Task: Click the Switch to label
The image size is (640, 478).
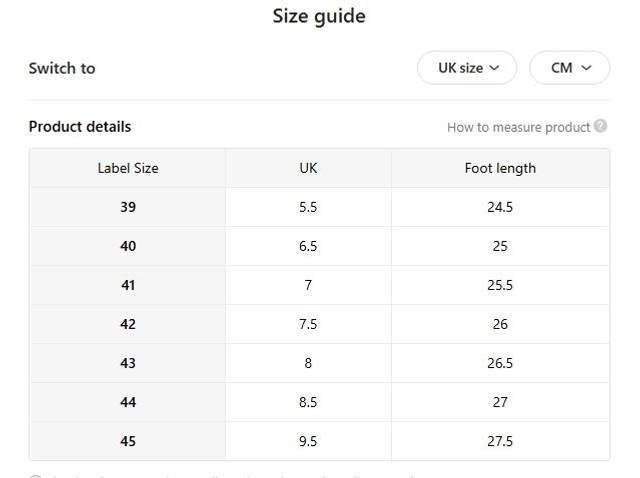Action: (x=62, y=68)
